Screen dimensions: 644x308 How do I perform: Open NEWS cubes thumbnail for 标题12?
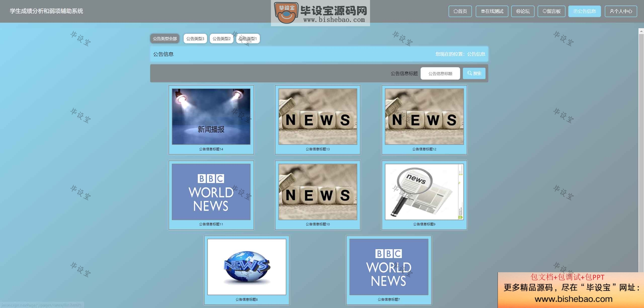click(x=424, y=116)
